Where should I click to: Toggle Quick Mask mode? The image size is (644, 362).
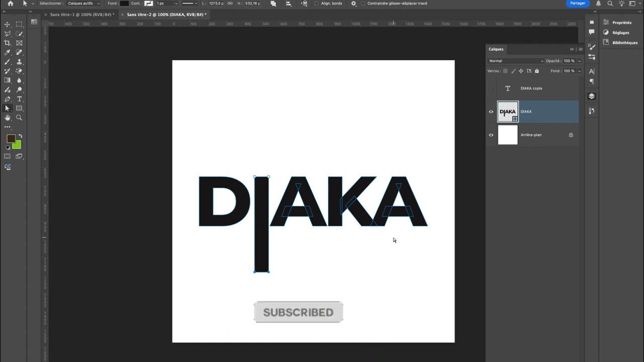[7, 156]
